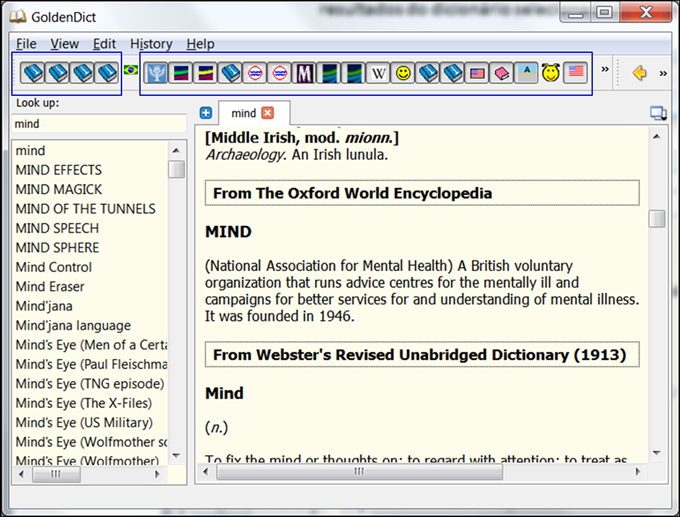The image size is (680, 517).
Task: Toggle the blue-green-purple striped dictionary icon
Action: pyautogui.click(x=180, y=73)
